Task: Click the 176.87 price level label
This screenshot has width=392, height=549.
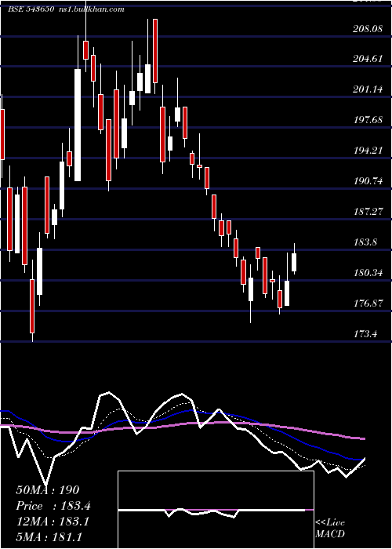Action: 368,304
